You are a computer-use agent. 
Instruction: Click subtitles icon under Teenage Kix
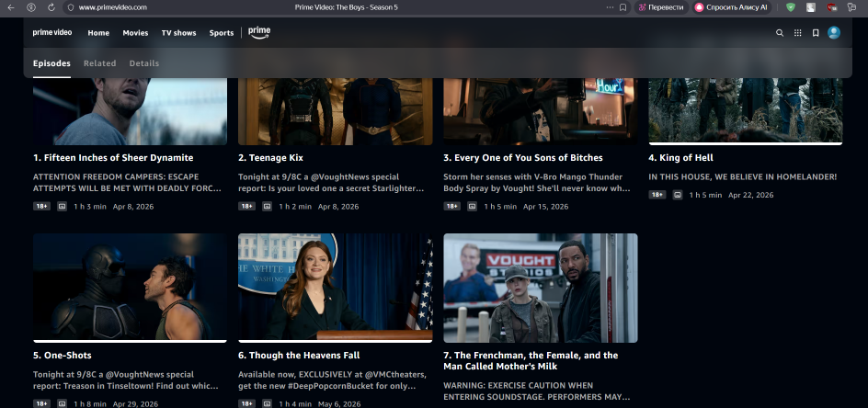267,207
